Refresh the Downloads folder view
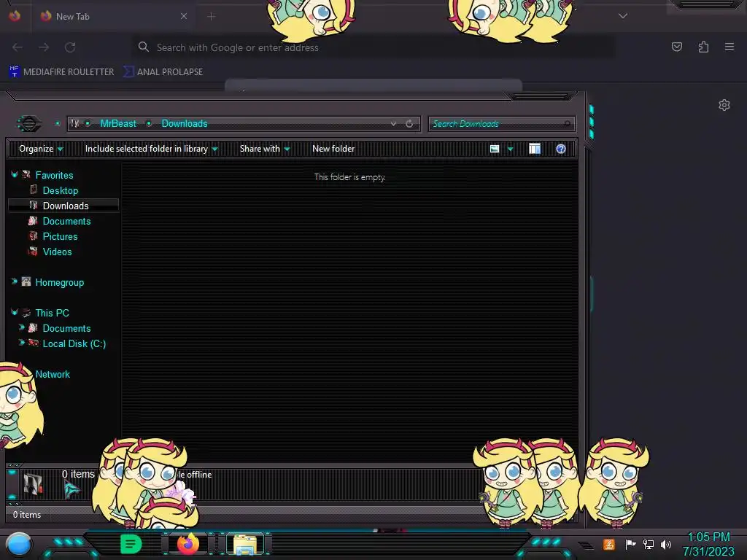This screenshot has width=747, height=560. [x=409, y=124]
